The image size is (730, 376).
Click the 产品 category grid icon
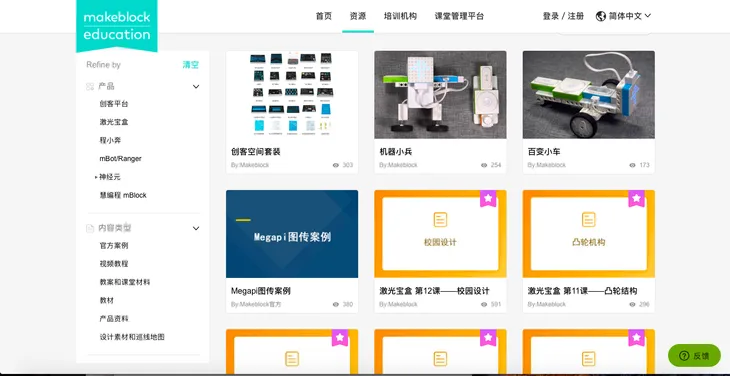click(x=90, y=87)
